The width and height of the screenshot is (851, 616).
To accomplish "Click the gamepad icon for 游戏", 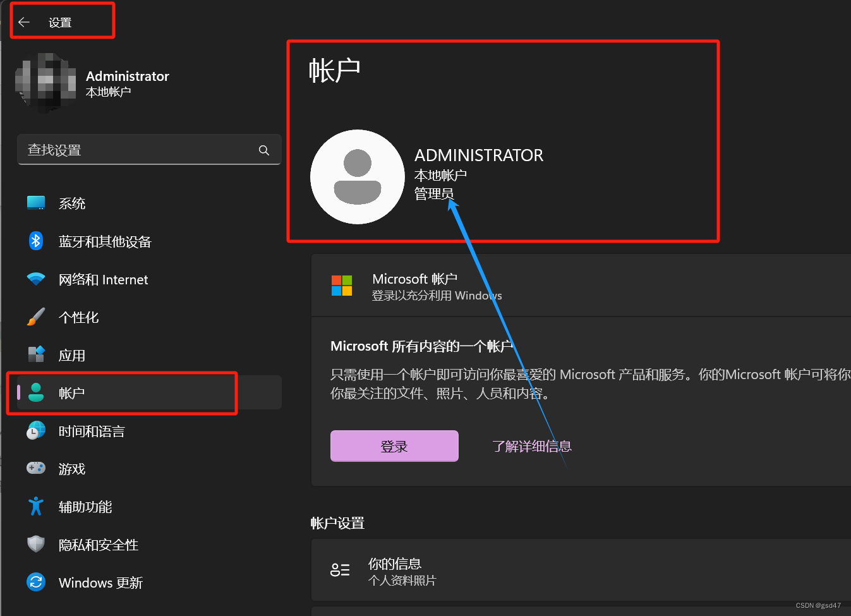I will 36,468.
